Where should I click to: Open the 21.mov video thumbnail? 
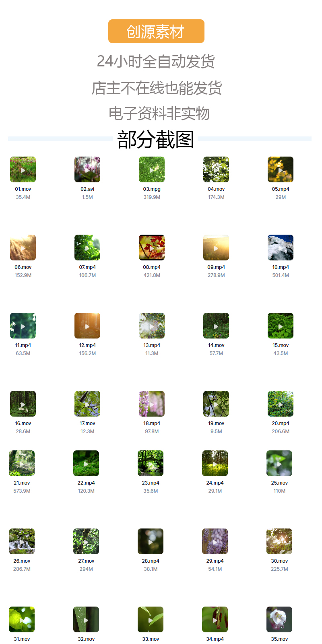tap(22, 463)
